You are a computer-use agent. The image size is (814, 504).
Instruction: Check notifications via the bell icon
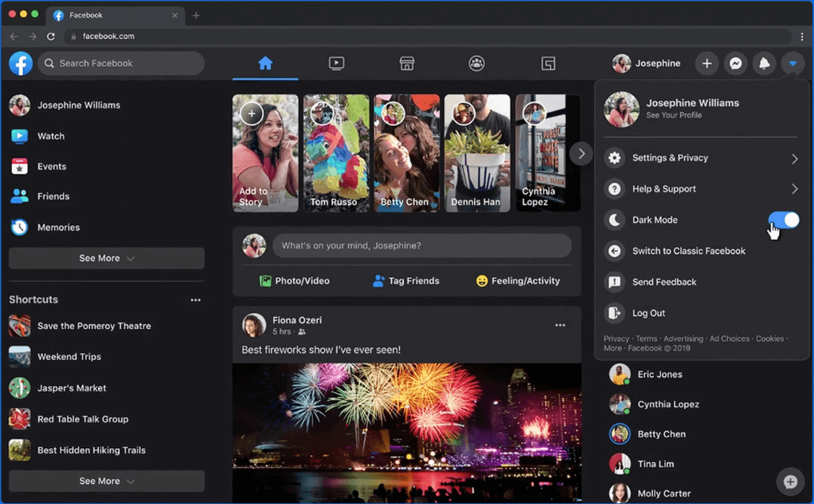764,63
